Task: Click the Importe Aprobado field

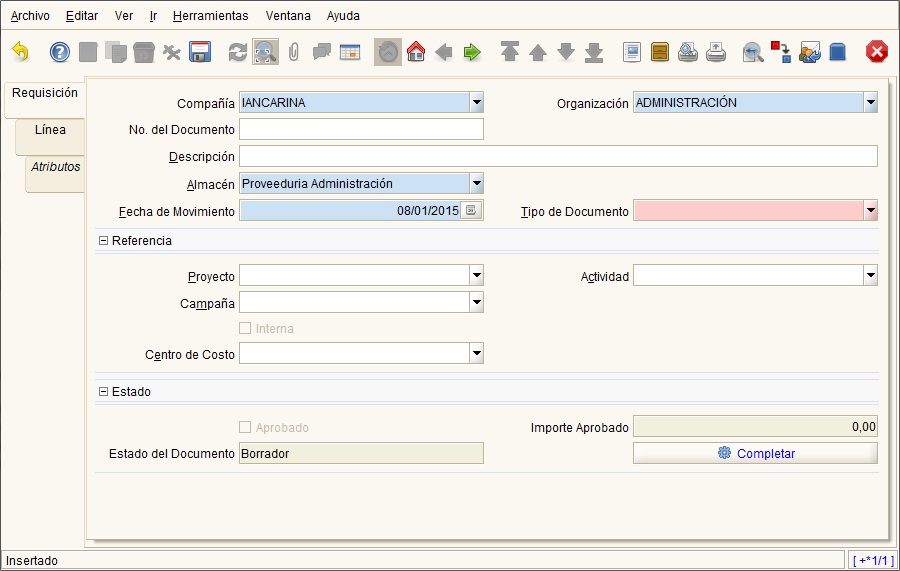Action: click(x=755, y=426)
